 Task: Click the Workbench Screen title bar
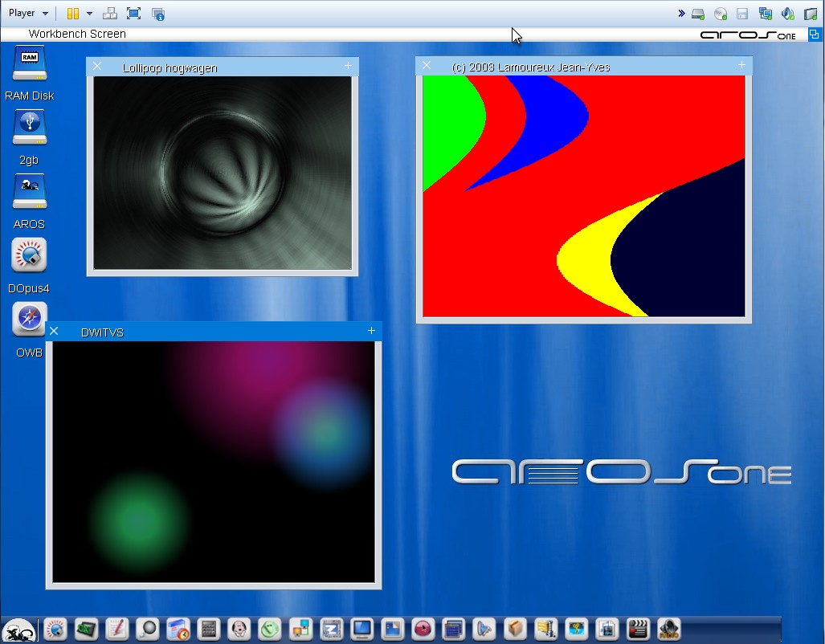point(321,35)
